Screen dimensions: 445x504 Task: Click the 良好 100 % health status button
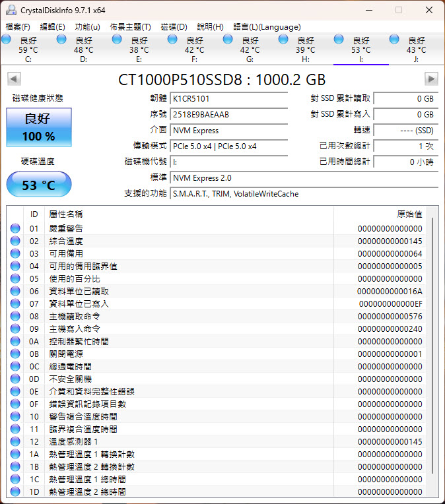(38, 127)
